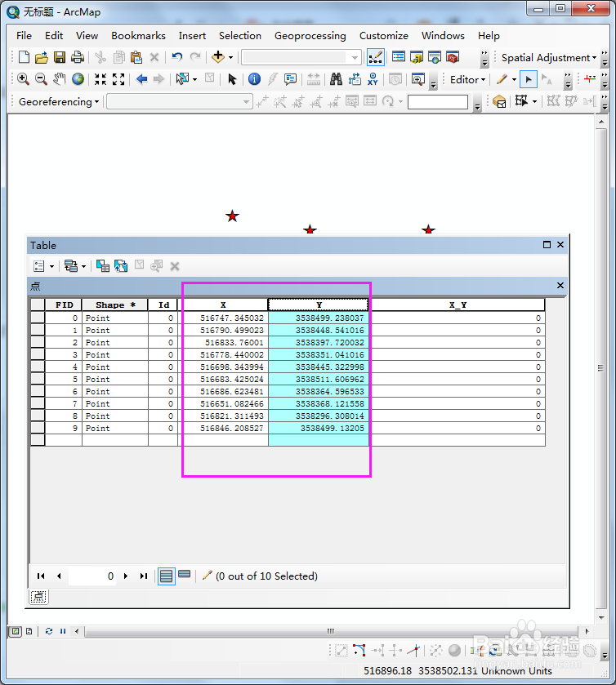This screenshot has width=616, height=685.
Task: Click the georeferencing rotation value input box
Action: (x=438, y=102)
